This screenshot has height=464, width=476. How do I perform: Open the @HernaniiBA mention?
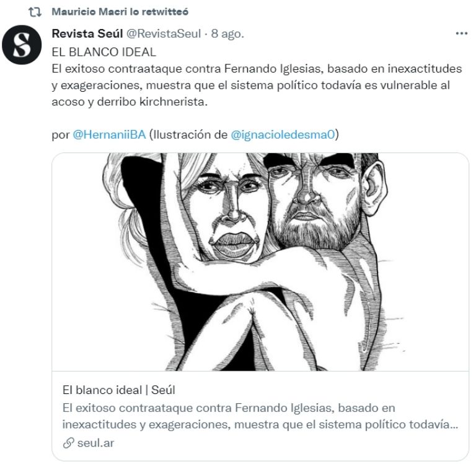pyautogui.click(x=109, y=134)
